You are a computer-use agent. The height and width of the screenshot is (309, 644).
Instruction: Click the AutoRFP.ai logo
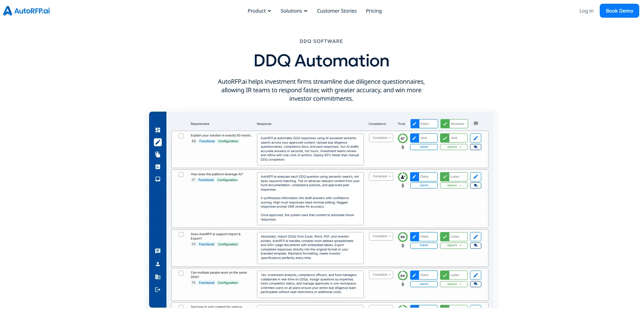pyautogui.click(x=27, y=11)
